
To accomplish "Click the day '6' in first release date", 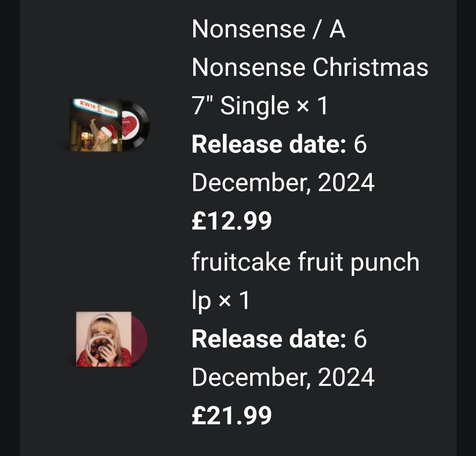I will 360,144.
